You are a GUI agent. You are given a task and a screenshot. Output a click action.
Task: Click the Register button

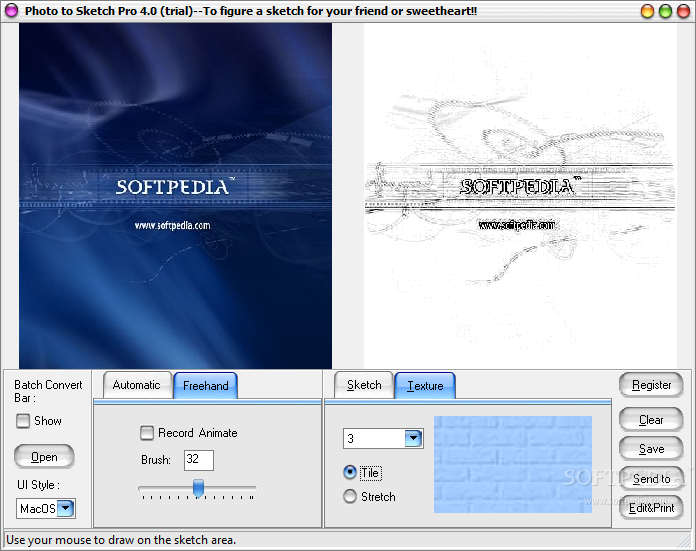click(x=651, y=385)
